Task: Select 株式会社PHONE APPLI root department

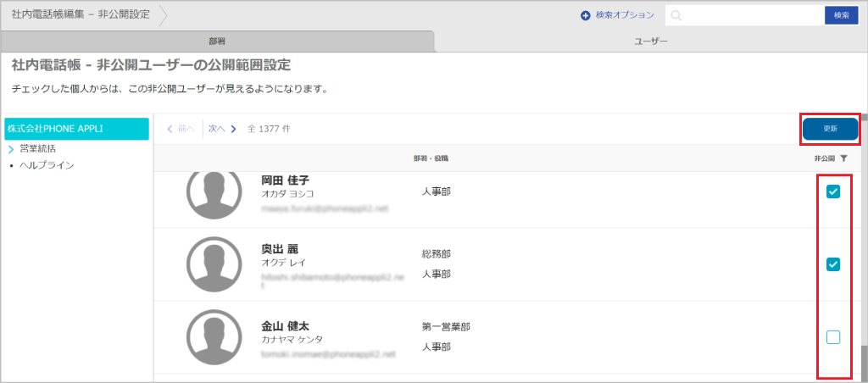Action: pos(76,129)
